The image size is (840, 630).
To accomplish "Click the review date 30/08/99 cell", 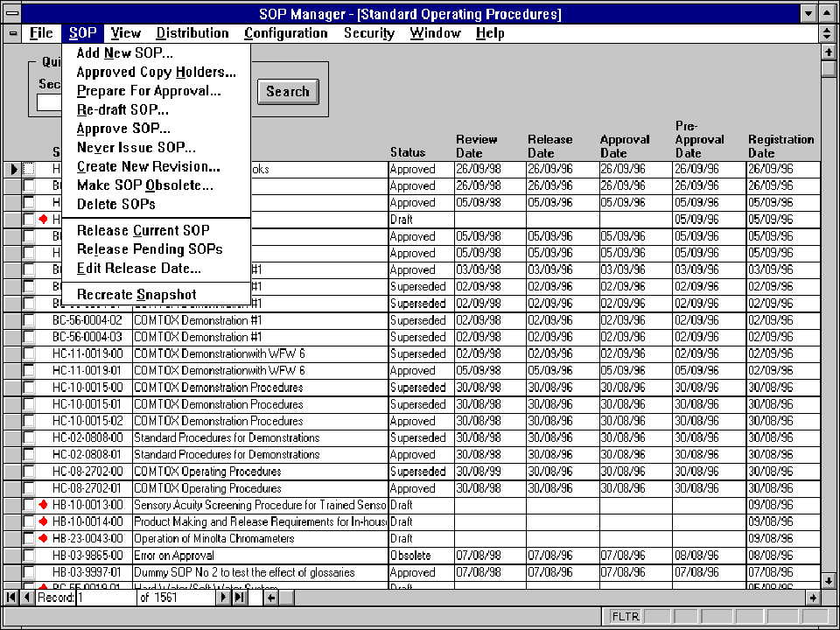I will pos(490,472).
